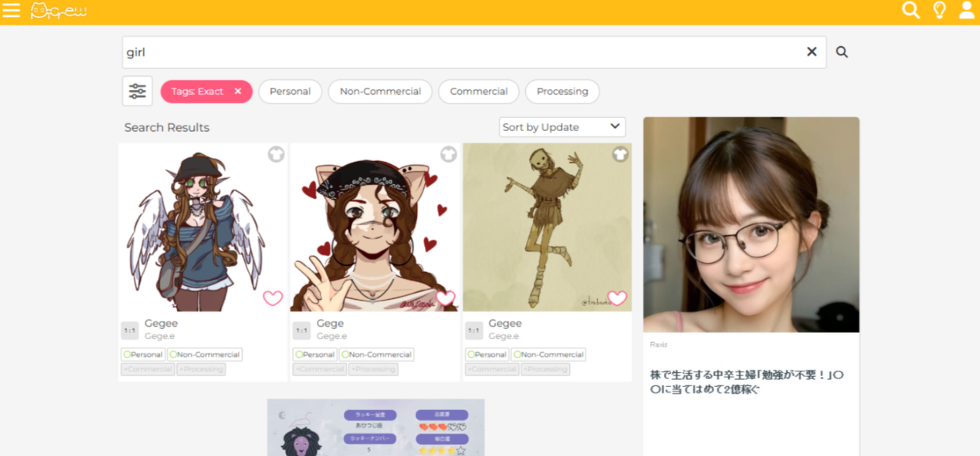Viewport: 980px width, 456px height.
Task: Open the filter settings sliders icon
Action: (137, 91)
